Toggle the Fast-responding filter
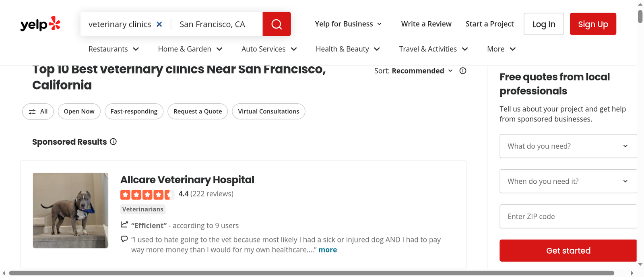The height and width of the screenshot is (277, 644). pyautogui.click(x=134, y=111)
